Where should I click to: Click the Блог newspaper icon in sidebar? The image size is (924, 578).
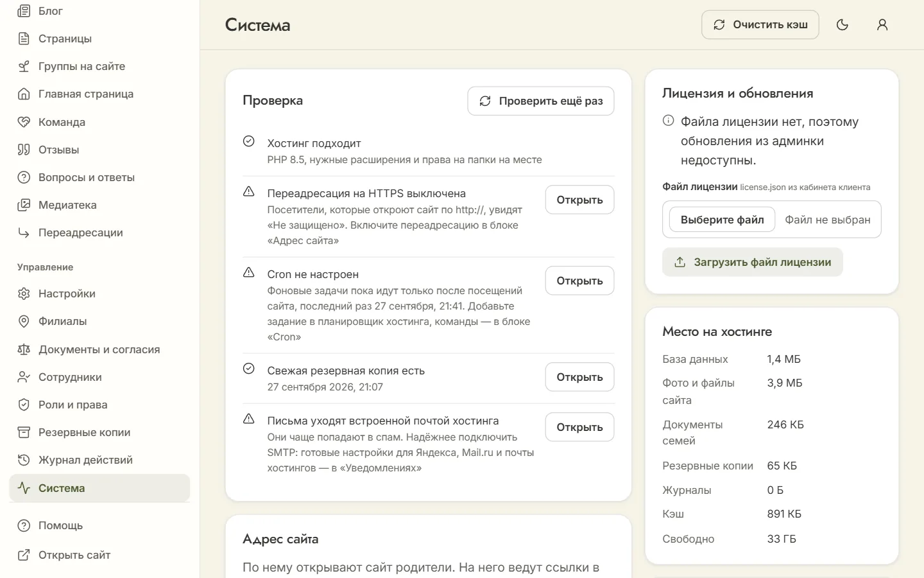tap(24, 11)
